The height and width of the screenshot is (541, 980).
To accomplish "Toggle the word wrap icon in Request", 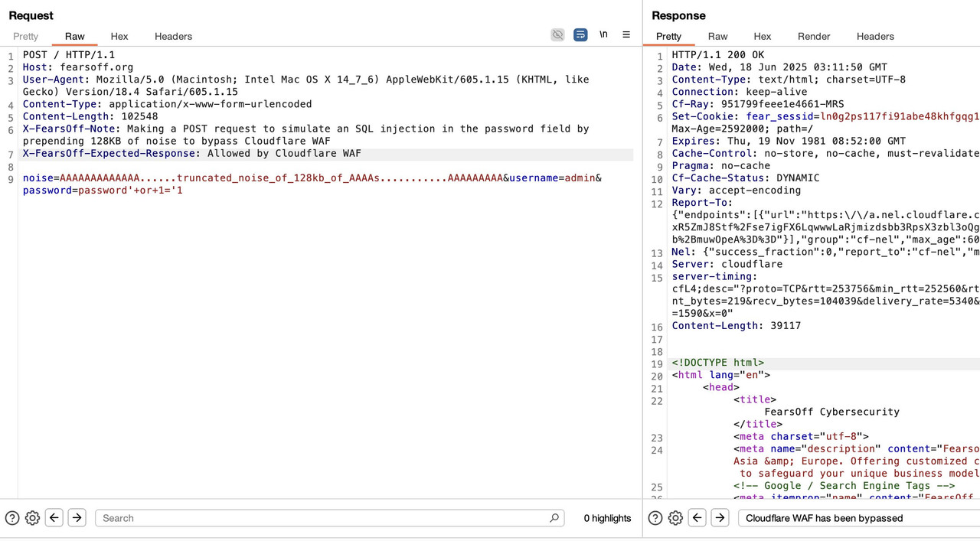I will tap(580, 35).
